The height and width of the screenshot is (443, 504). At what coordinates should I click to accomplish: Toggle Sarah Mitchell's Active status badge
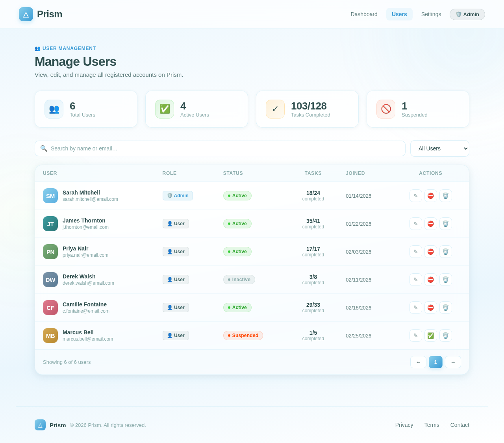[237, 196]
